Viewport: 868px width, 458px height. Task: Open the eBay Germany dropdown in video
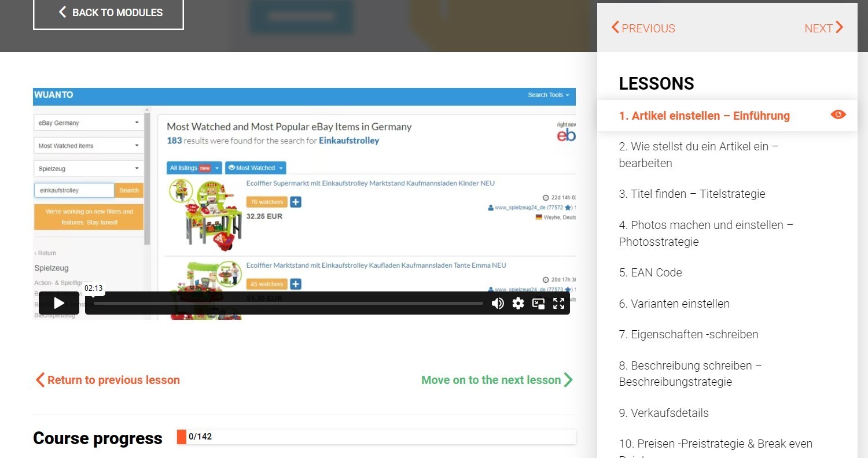(x=89, y=123)
